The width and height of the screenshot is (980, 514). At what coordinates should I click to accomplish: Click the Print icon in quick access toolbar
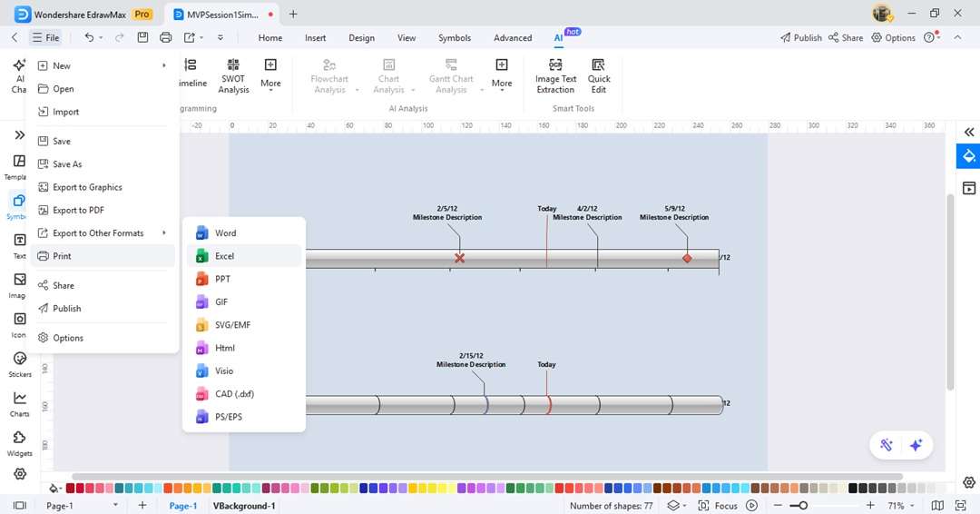[x=166, y=37]
